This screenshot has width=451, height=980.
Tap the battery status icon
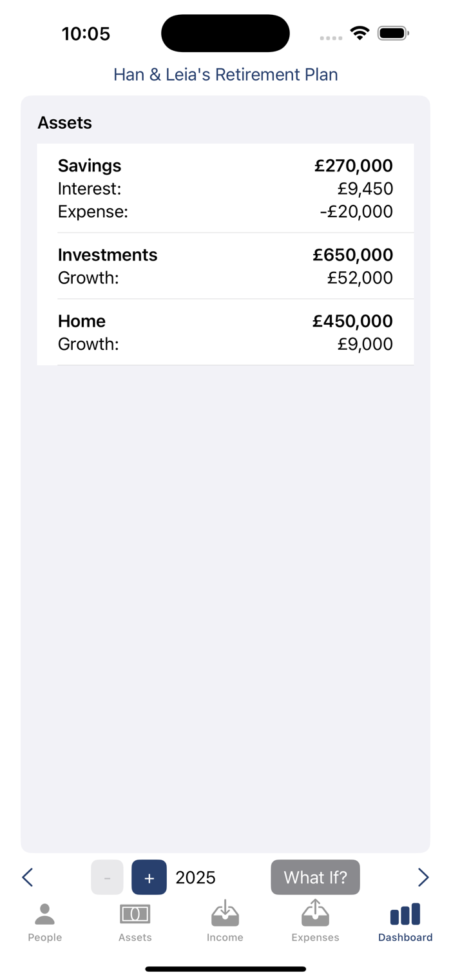click(x=393, y=33)
